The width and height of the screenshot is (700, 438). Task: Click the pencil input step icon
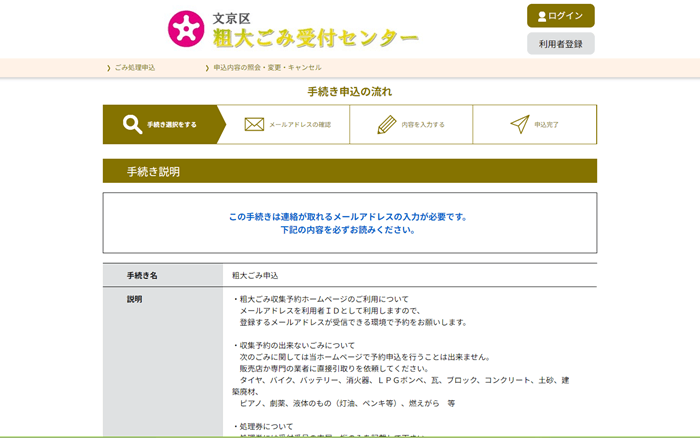387,125
